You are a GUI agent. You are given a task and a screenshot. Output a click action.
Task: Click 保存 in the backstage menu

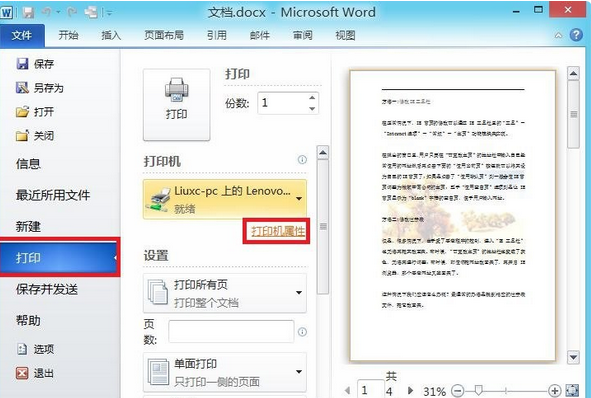click(x=35, y=64)
